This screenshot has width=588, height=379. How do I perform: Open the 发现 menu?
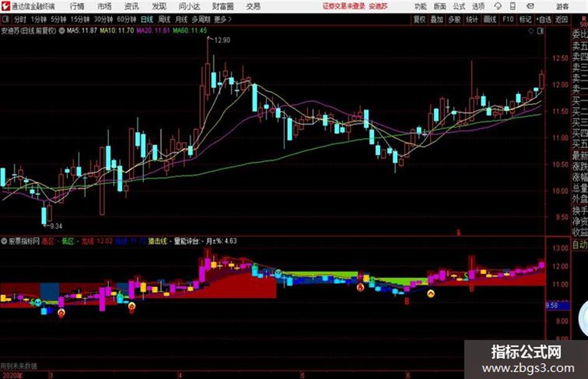tap(159, 6)
